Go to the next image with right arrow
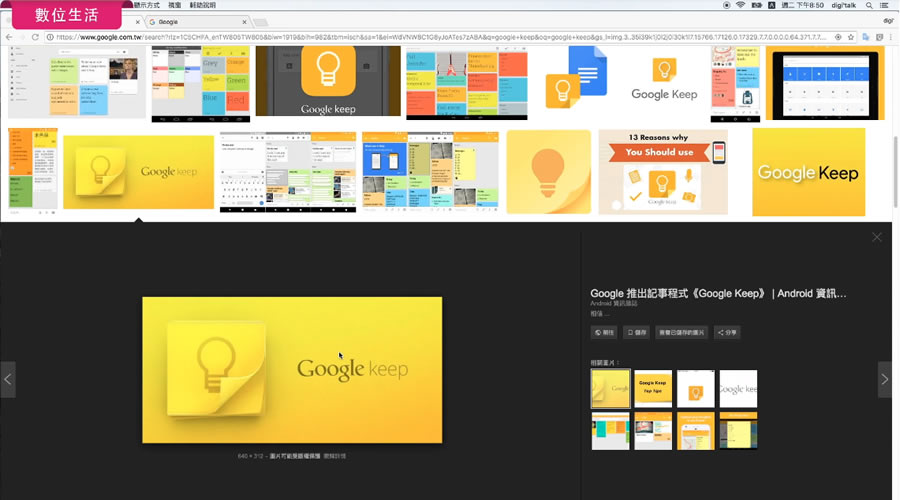Viewport: 900px width, 500px height. click(x=884, y=379)
